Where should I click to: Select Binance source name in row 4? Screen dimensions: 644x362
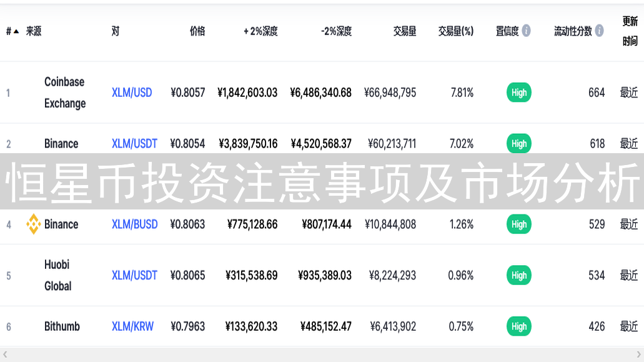tap(61, 224)
